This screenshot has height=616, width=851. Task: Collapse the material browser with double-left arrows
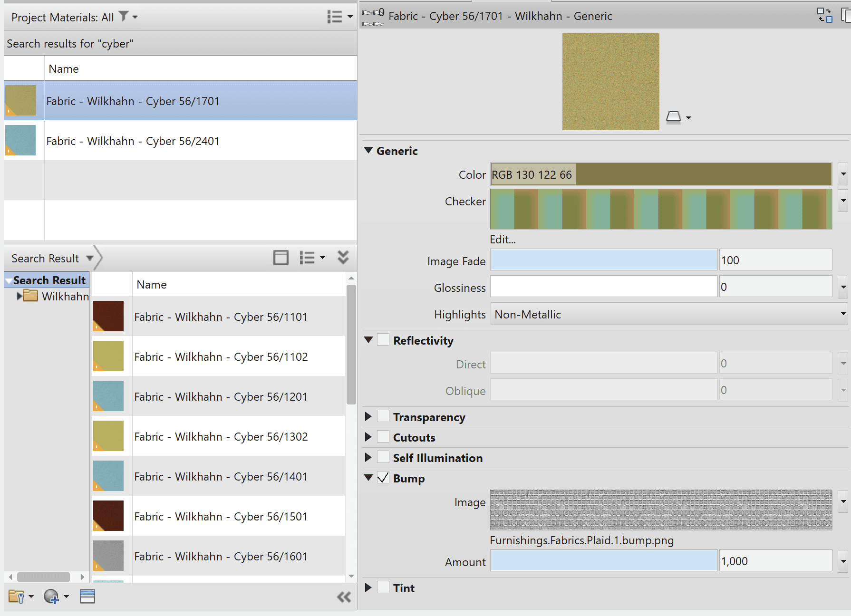pos(344,597)
